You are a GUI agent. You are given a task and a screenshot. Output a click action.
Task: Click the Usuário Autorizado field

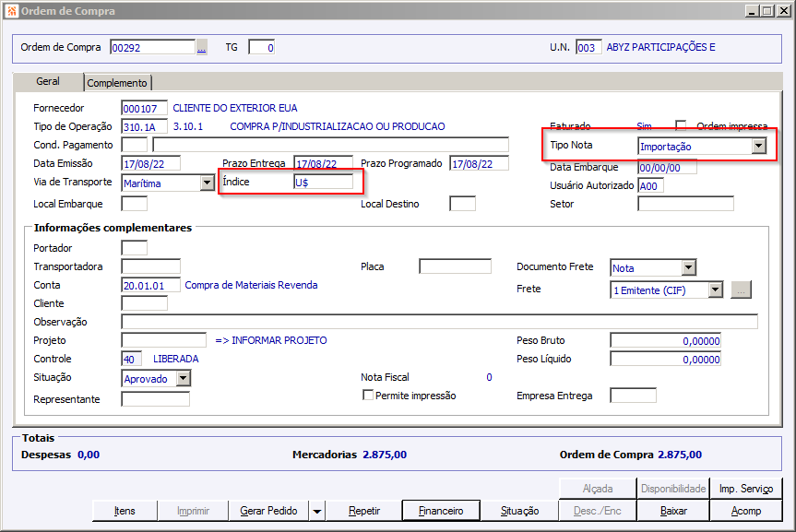(x=651, y=186)
